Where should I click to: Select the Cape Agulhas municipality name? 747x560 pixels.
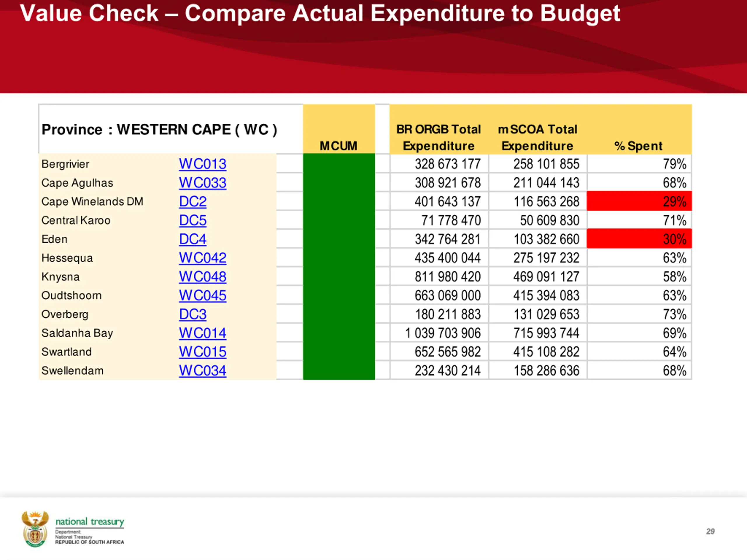(x=77, y=183)
